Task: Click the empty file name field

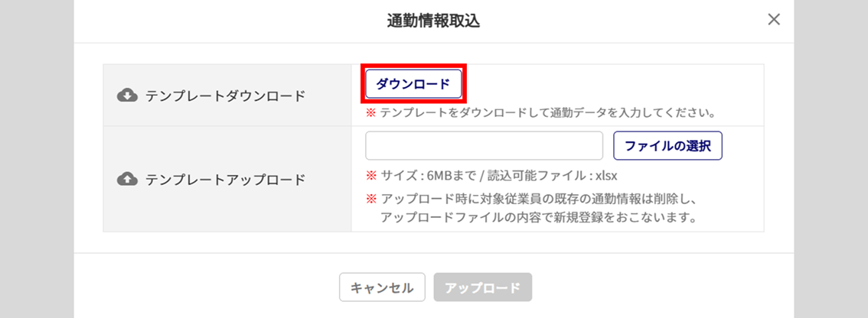Action: coord(485,146)
